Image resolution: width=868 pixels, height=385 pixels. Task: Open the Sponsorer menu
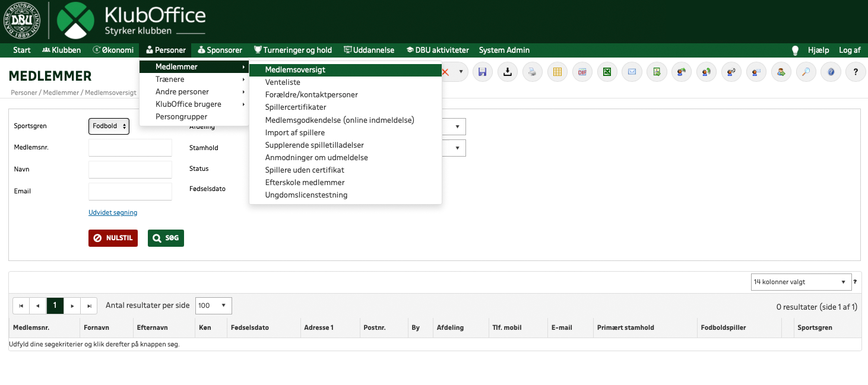click(x=220, y=50)
